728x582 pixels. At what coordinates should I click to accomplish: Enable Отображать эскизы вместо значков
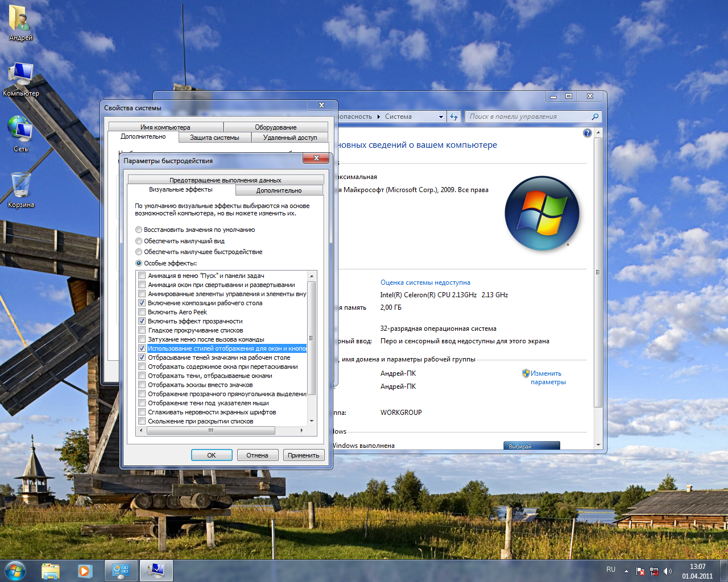(x=142, y=385)
